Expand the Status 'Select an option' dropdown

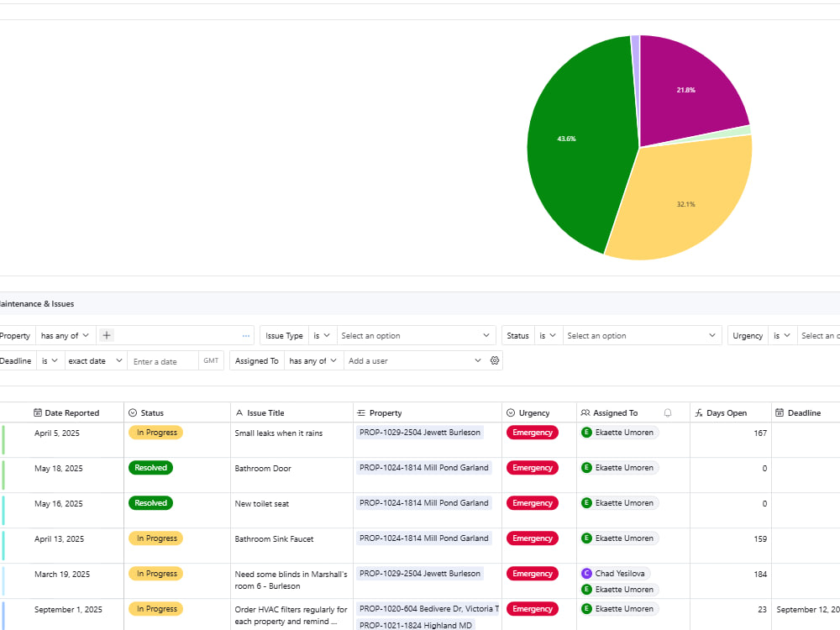(x=642, y=335)
